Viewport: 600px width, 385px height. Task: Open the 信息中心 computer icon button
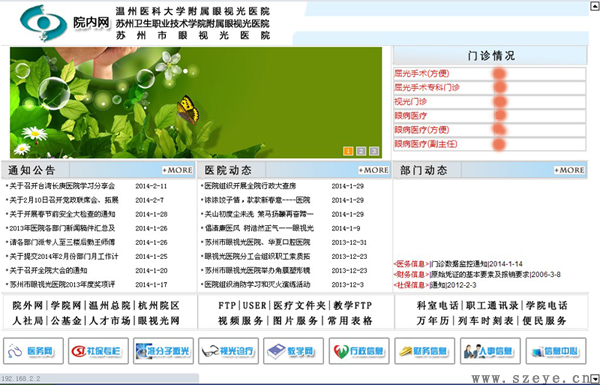[x=556, y=351]
